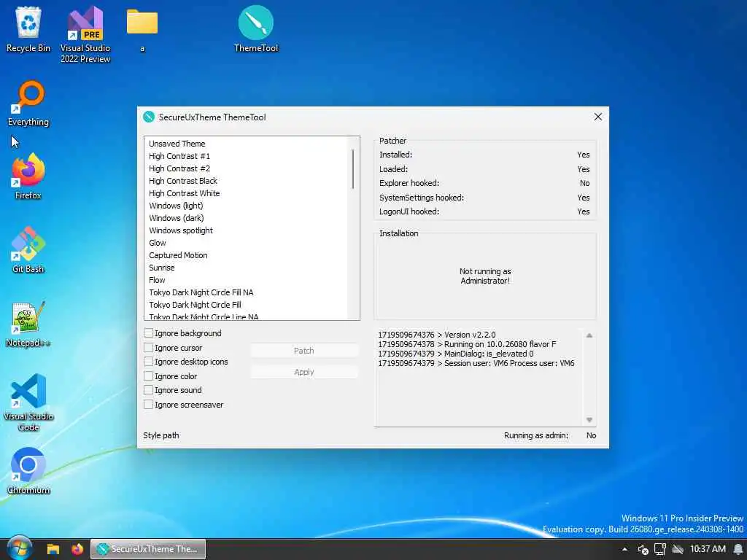
Task: Click the 'Installed:' status row
Action: [x=484, y=155]
